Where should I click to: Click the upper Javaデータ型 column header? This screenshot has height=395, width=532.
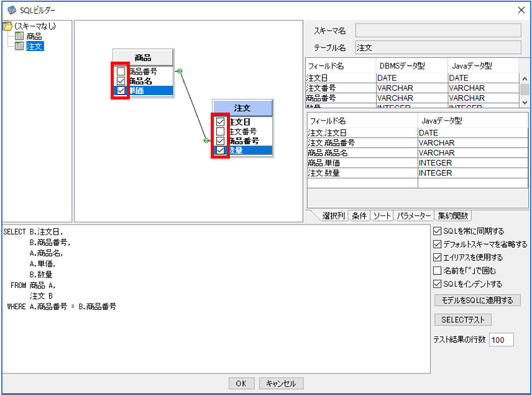[x=483, y=65]
